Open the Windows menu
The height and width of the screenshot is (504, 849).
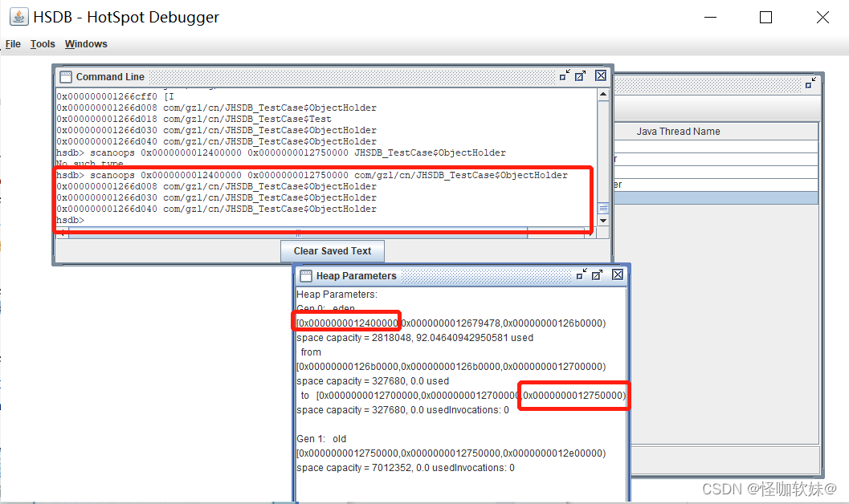point(86,44)
